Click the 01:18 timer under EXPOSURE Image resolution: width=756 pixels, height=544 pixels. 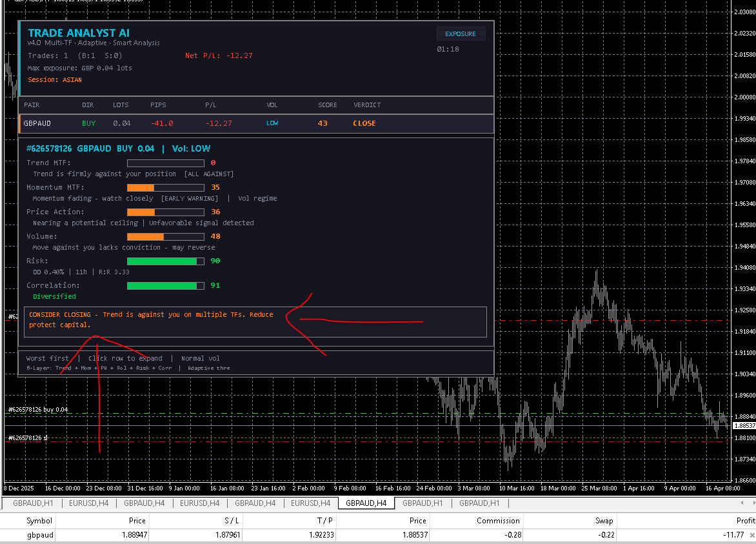tap(448, 49)
